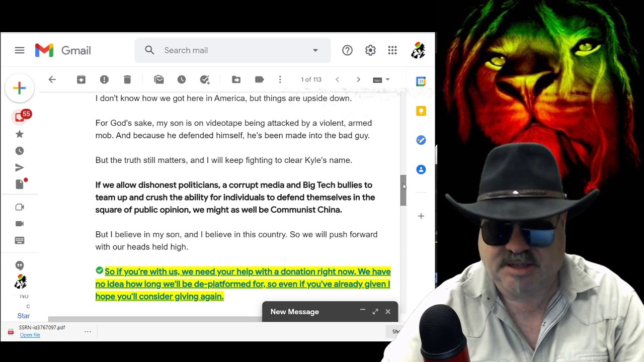This screenshot has width=644, height=362.
Task: Focus the Search mail field
Action: [232, 50]
